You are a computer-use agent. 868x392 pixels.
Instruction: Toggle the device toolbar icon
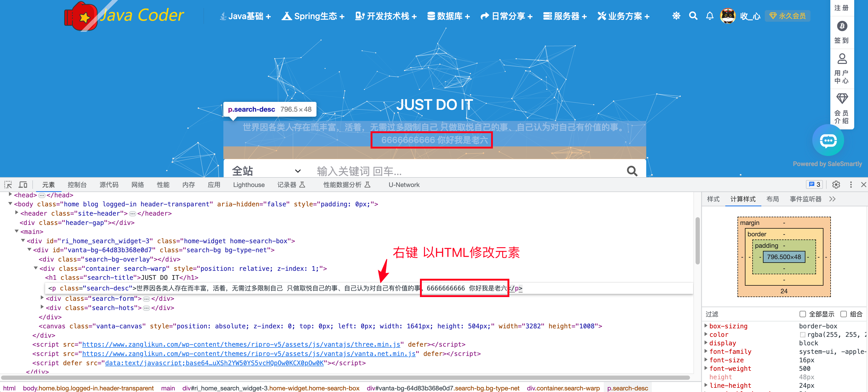[23, 185]
